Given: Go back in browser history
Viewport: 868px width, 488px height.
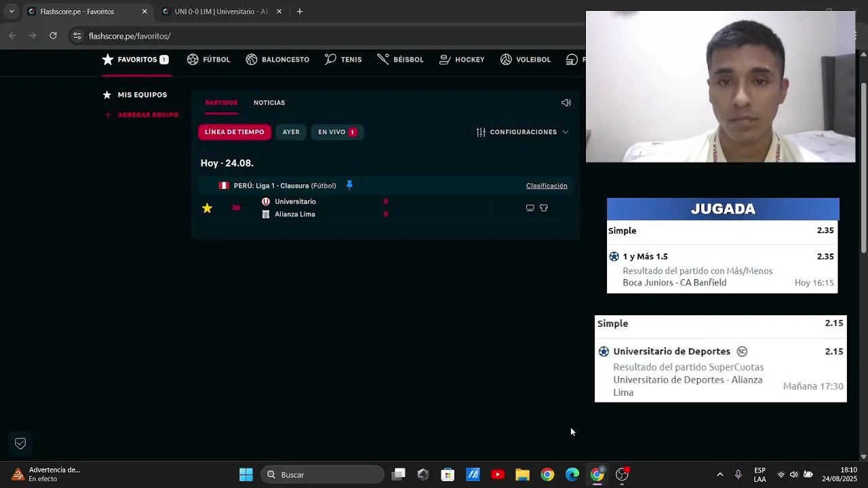Looking at the screenshot, I should point(13,36).
